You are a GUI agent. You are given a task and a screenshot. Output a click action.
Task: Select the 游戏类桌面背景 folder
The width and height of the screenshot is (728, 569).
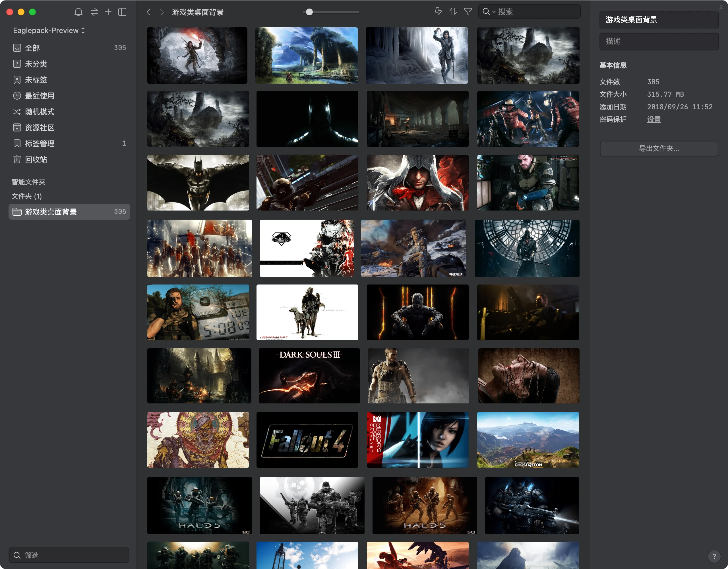[x=69, y=212]
